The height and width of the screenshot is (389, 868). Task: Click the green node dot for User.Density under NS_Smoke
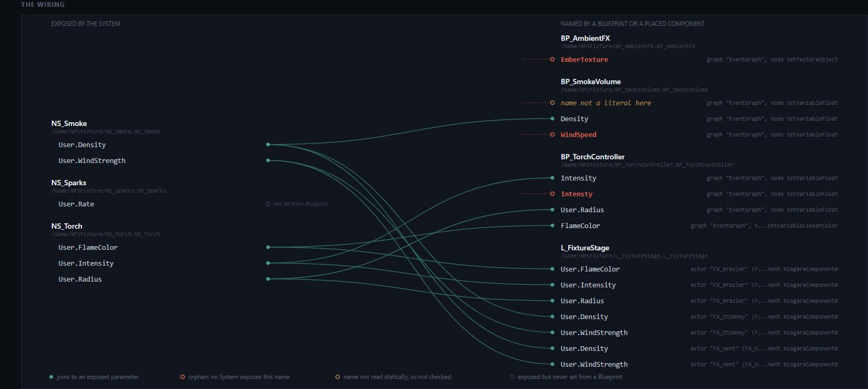pos(268,144)
